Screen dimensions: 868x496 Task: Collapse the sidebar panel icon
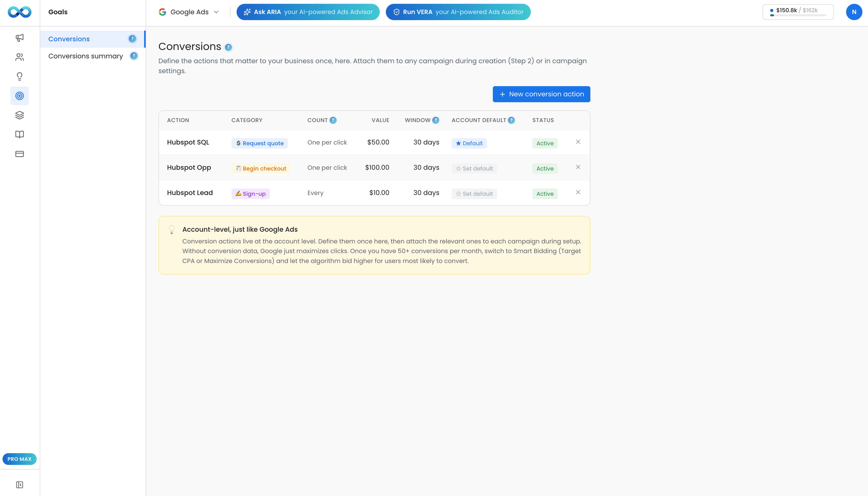[20, 485]
